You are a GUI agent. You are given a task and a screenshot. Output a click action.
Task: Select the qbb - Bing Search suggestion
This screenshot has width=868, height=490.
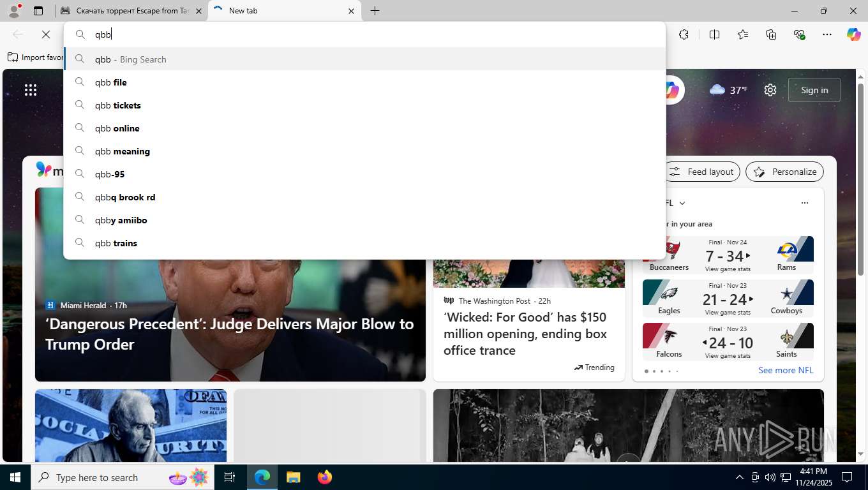click(364, 59)
